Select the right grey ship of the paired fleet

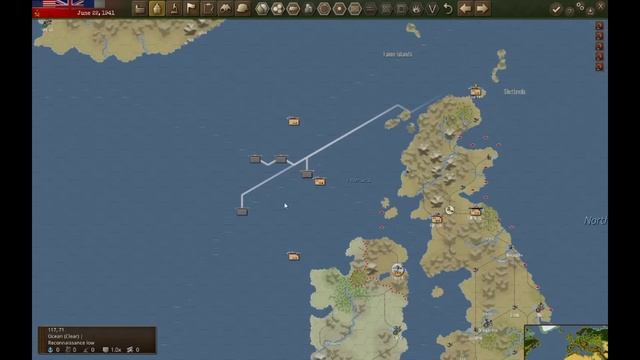[281, 158]
